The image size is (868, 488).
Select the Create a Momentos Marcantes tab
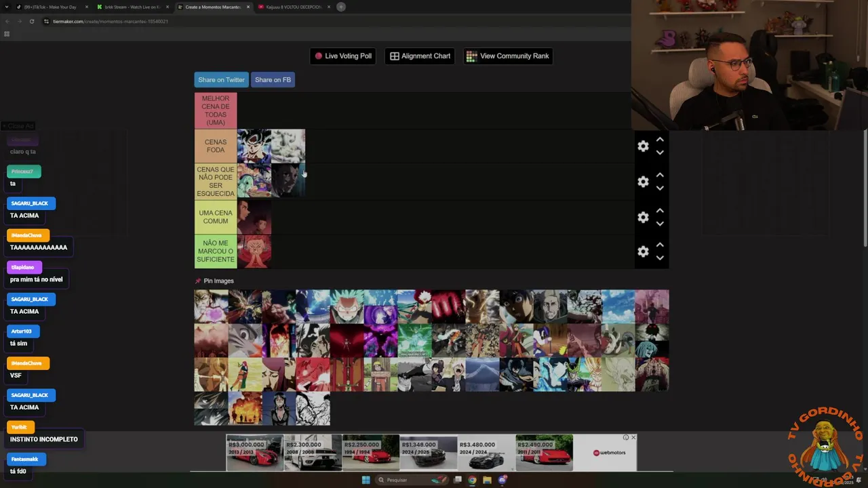[x=212, y=7]
